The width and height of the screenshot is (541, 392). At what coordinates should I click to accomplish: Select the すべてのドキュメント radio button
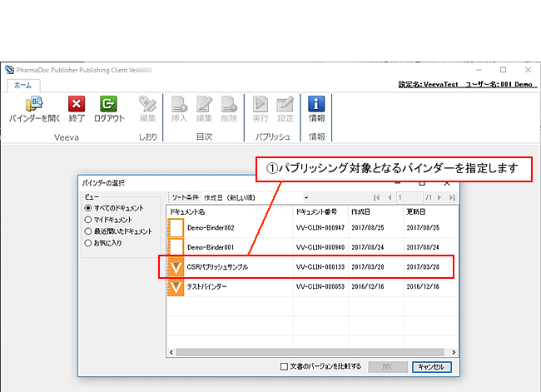[88, 208]
